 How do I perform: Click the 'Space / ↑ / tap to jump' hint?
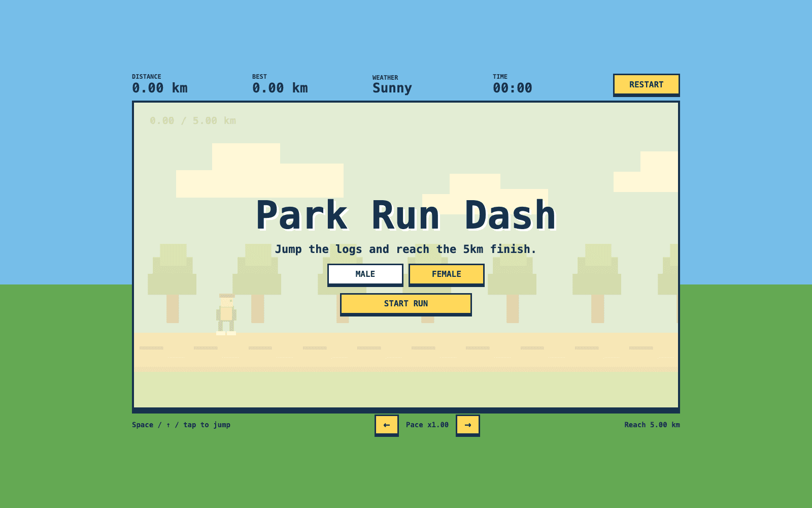pos(181,425)
